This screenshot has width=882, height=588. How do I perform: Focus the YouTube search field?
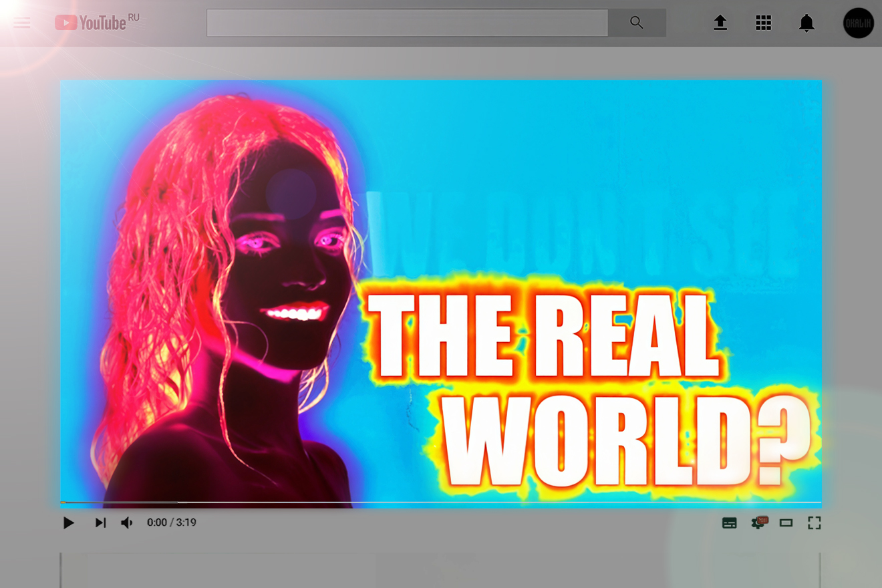408,23
